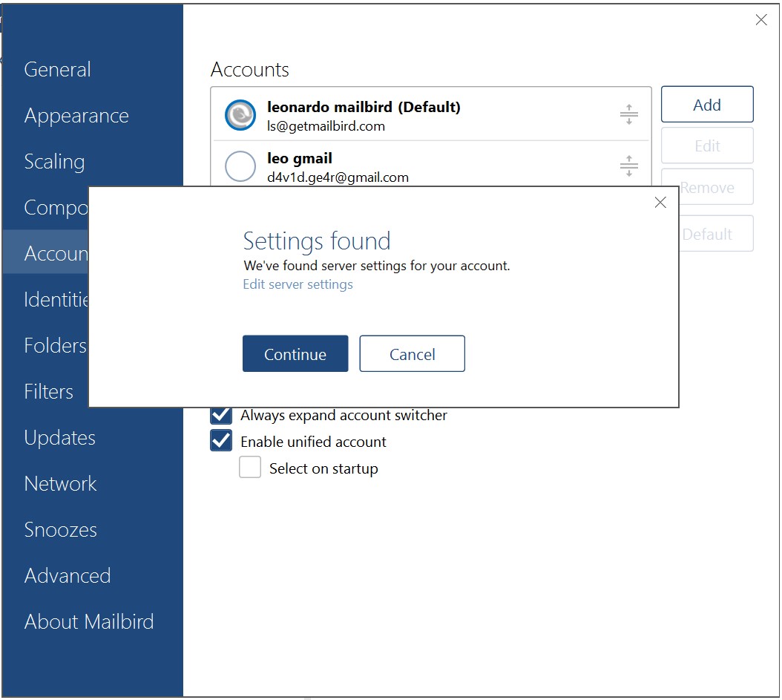This screenshot has width=782, height=700.
Task: Click the ls@getmailbird.com email address
Action: [326, 126]
